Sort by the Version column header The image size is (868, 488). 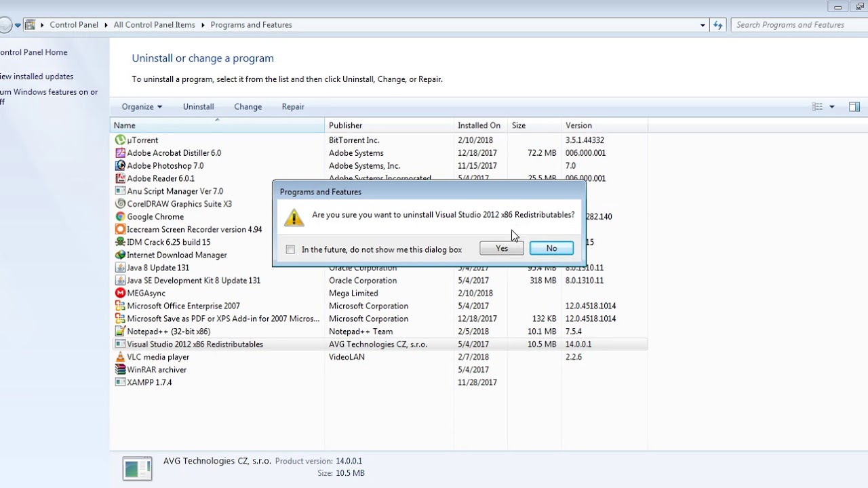pos(605,125)
